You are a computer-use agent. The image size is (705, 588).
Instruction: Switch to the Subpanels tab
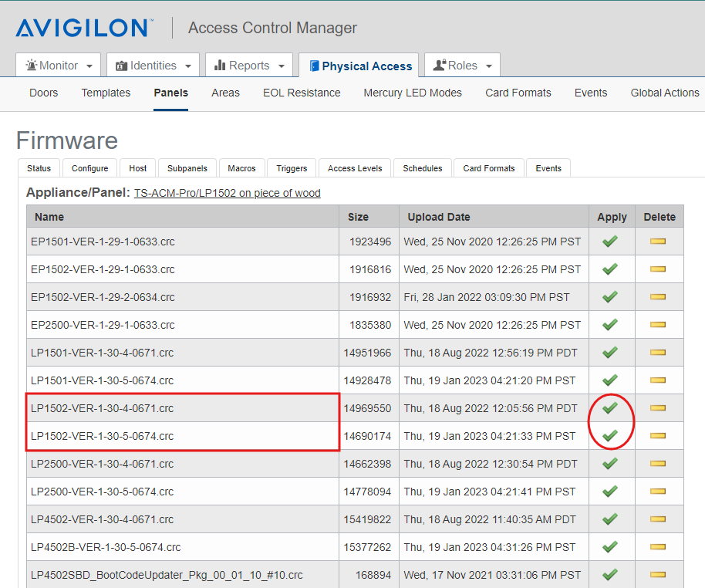[x=187, y=167]
